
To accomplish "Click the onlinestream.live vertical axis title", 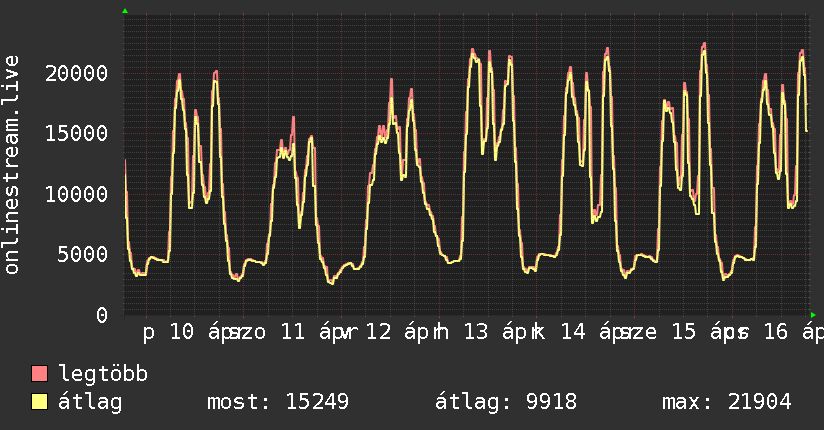I will 12,166.
